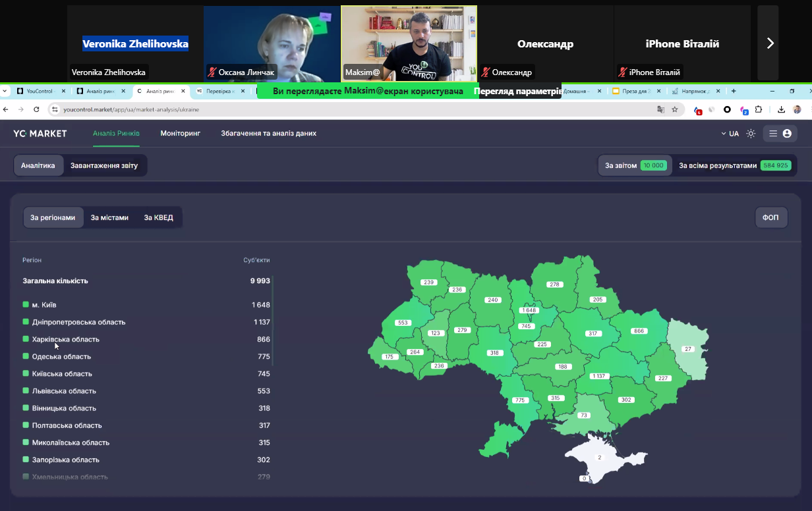Click the green marker beside Запорізька область
This screenshot has width=812, height=511.
pyautogui.click(x=26, y=460)
